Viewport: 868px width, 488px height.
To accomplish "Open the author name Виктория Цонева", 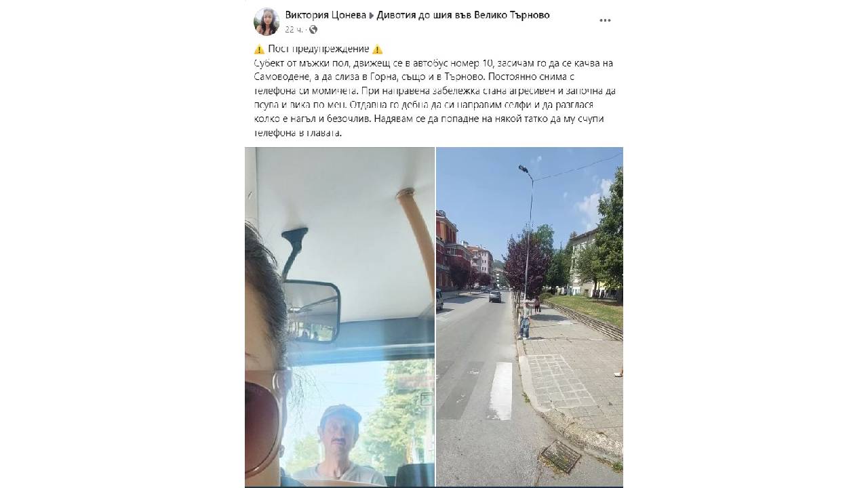I will (325, 15).
